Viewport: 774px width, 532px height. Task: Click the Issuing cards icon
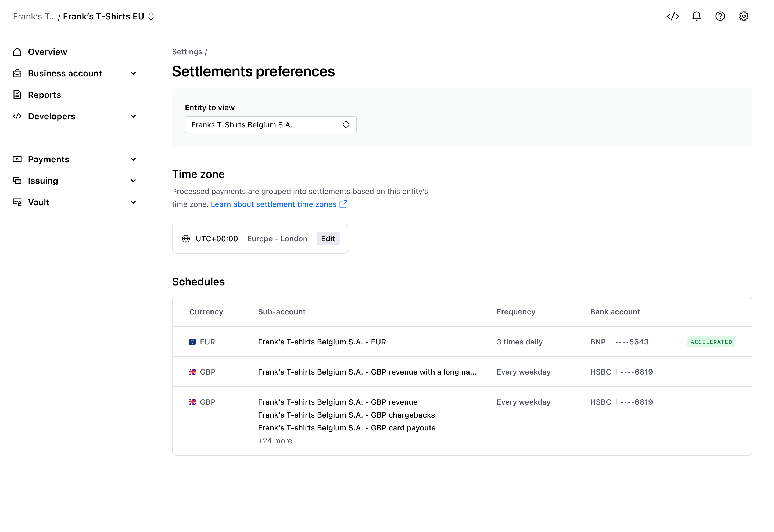(x=17, y=181)
